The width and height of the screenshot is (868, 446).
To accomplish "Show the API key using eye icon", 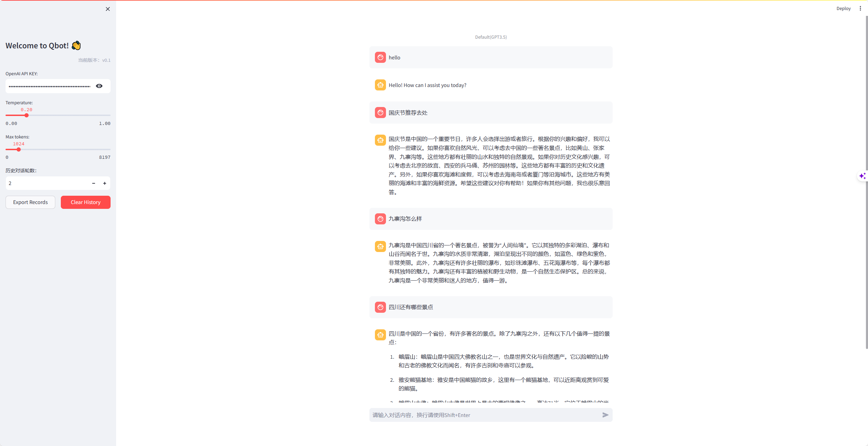I will pyautogui.click(x=99, y=86).
